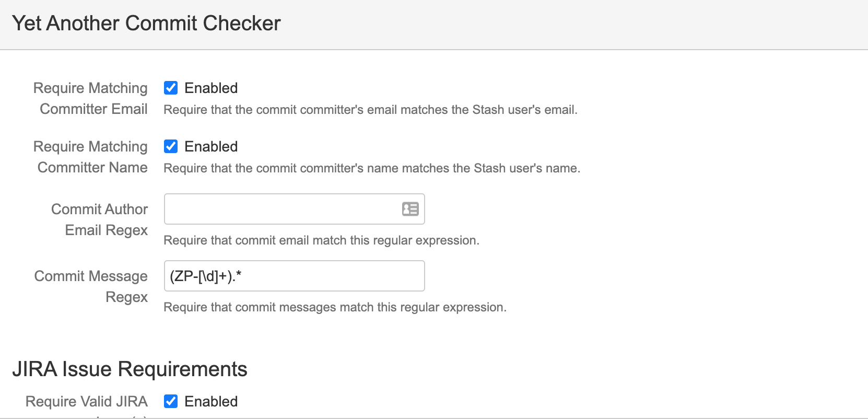Click the JIRA Issue Requirements heading
Image resolution: width=868 pixels, height=419 pixels.
(x=130, y=369)
